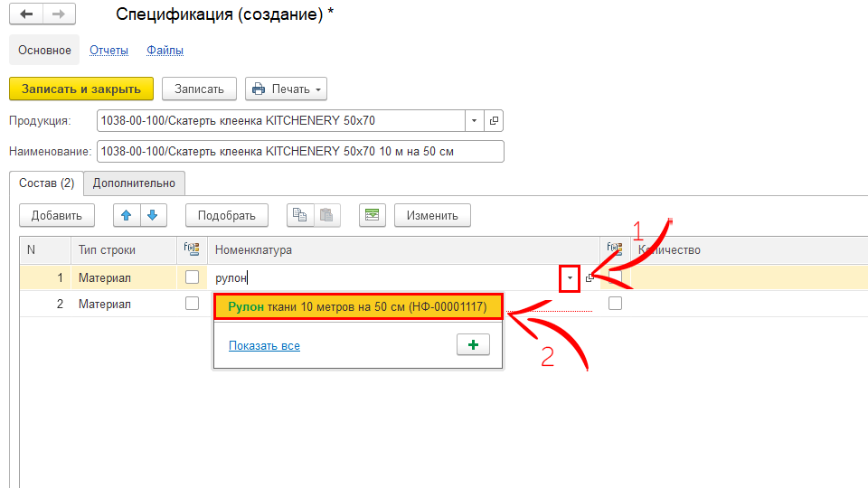This screenshot has width=868, height=488.
Task: Click the copy rows icon
Action: (299, 215)
